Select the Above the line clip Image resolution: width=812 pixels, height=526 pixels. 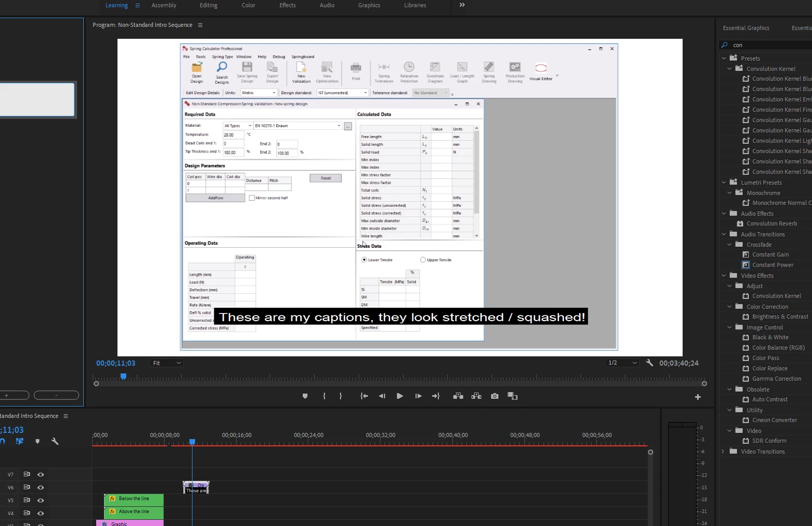(134, 512)
